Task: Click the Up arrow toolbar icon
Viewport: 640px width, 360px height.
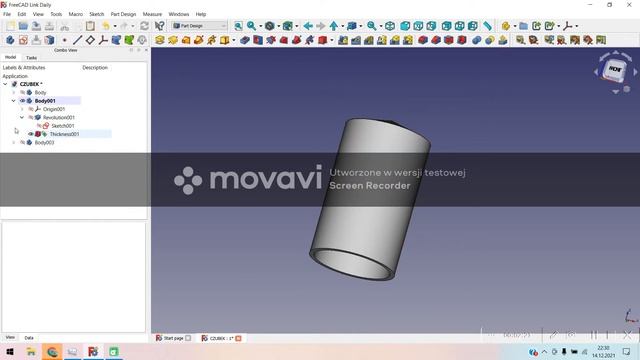Action: [334, 26]
